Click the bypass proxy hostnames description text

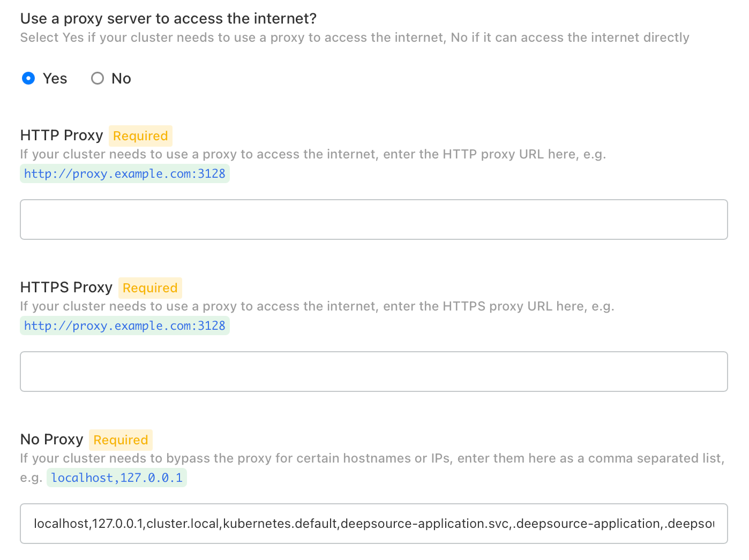pos(372,458)
